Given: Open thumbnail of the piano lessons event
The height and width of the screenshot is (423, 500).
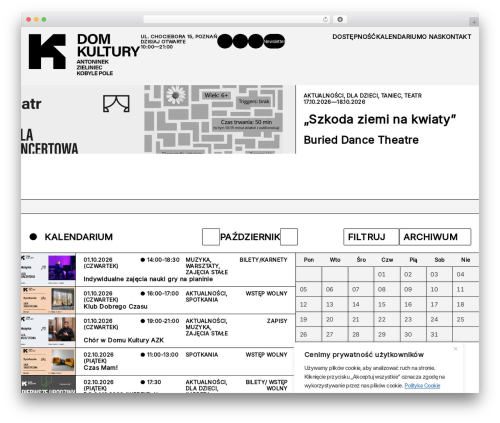Looking at the screenshot, I should 48,269.
